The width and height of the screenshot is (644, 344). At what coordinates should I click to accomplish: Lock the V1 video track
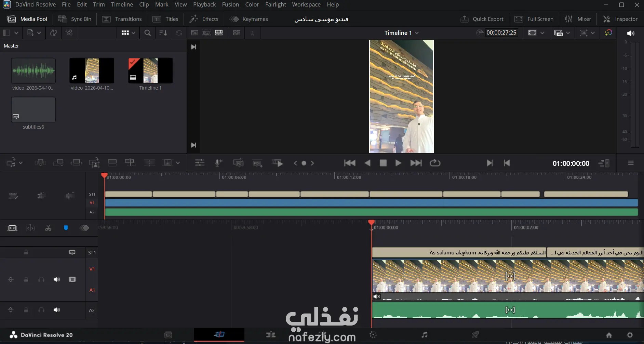[x=26, y=279]
